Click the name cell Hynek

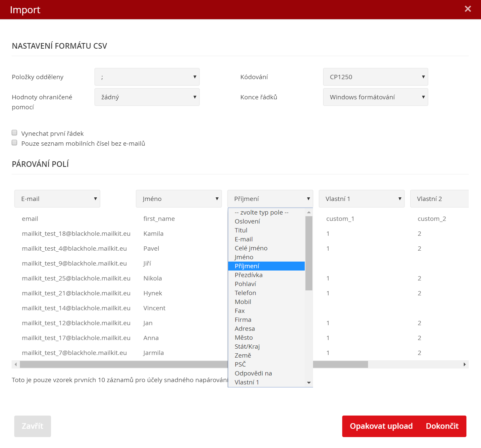[153, 293]
